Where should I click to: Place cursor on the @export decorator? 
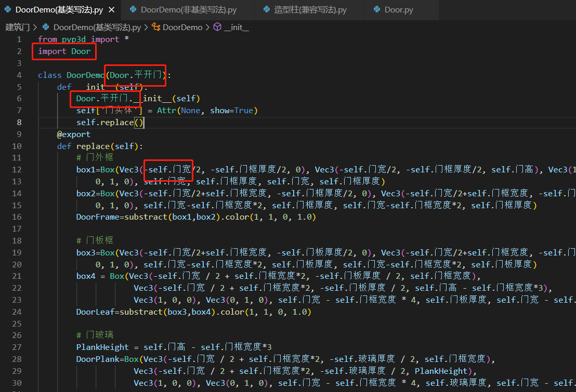73,134
